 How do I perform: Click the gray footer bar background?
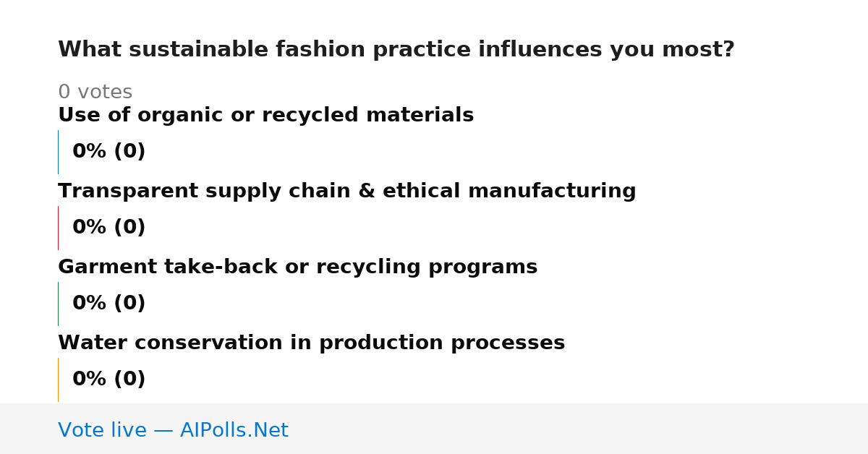coord(579,429)
